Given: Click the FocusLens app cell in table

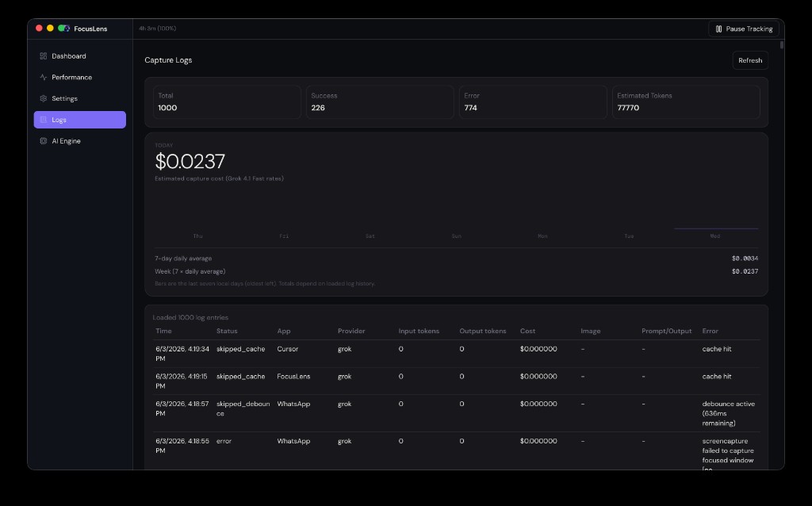Looking at the screenshot, I should point(293,377).
